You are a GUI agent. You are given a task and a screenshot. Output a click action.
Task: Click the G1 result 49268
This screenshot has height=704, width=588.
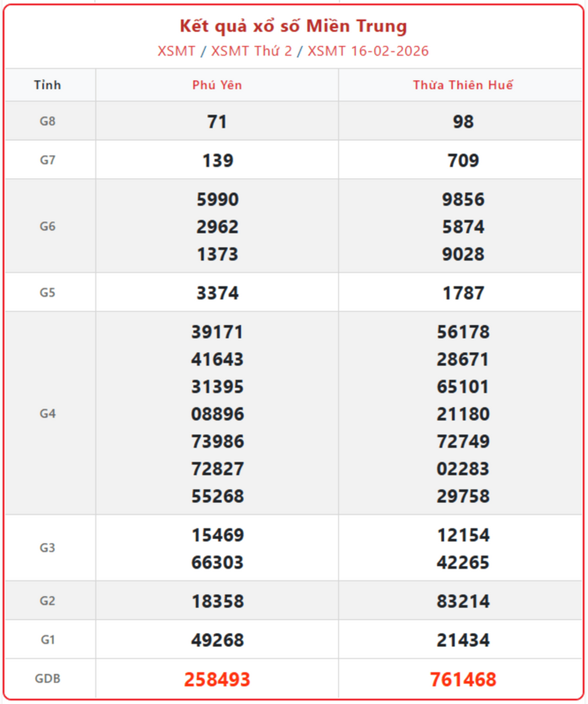(217, 640)
